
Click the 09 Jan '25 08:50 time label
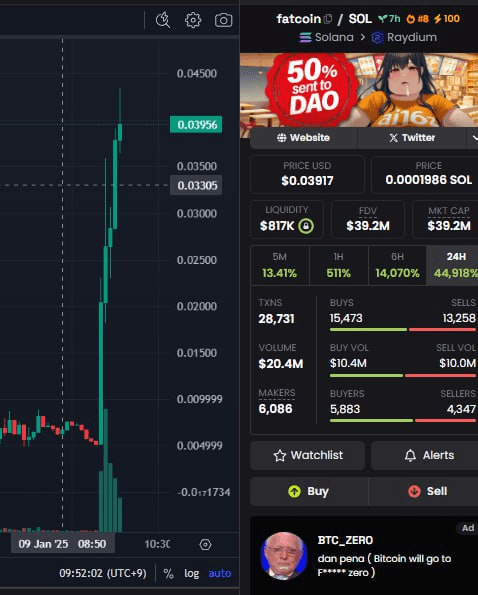coord(63,544)
